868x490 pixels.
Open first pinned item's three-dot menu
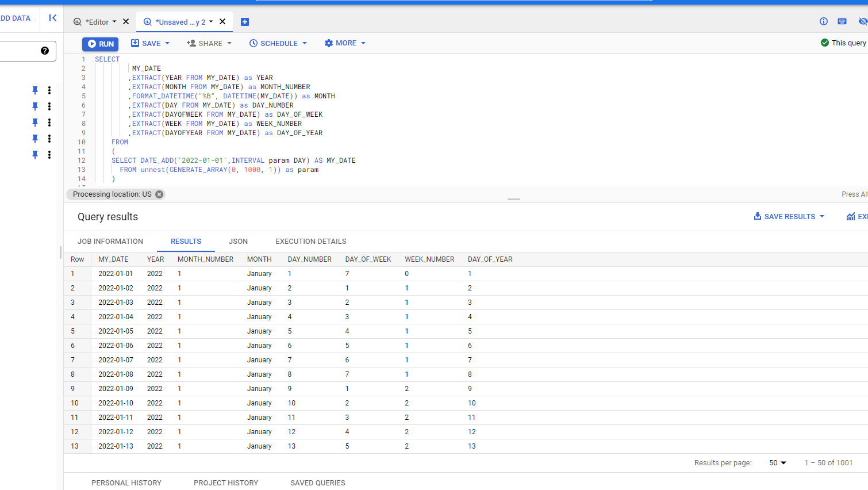pos(49,90)
